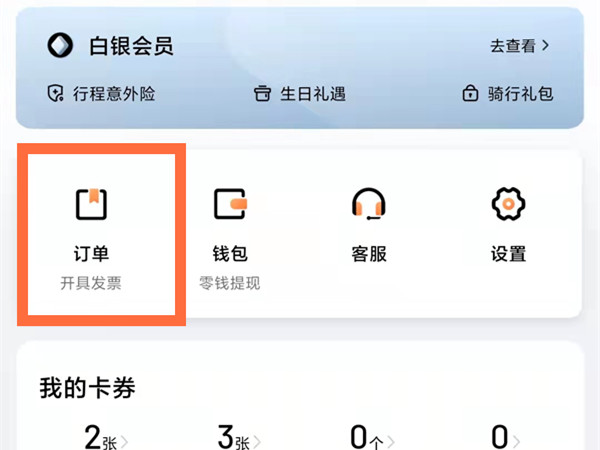Click the 零钱提现 withdraw link
The image size is (600, 450).
coord(230,284)
